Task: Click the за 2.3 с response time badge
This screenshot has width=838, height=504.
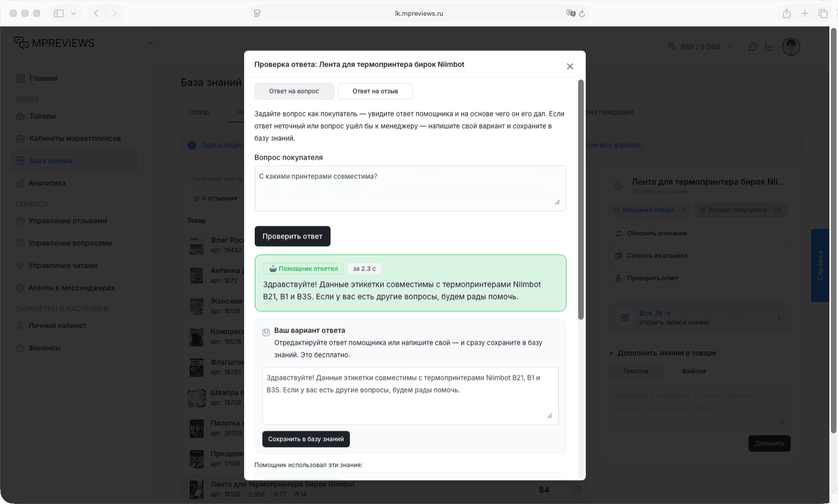Action: tap(364, 269)
